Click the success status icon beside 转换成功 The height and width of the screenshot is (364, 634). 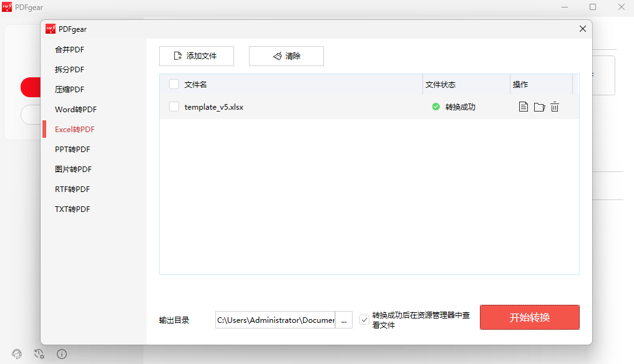(436, 107)
